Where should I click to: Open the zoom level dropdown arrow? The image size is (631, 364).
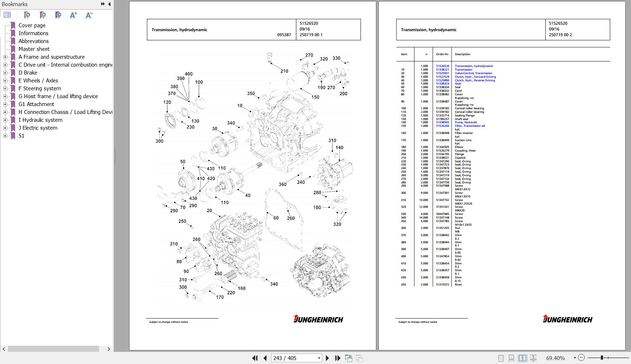[574, 358]
